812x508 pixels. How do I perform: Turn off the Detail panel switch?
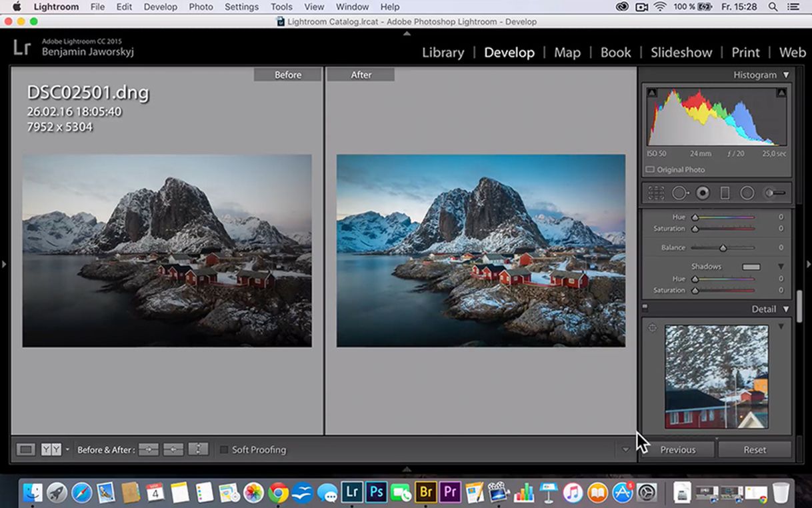coord(645,309)
